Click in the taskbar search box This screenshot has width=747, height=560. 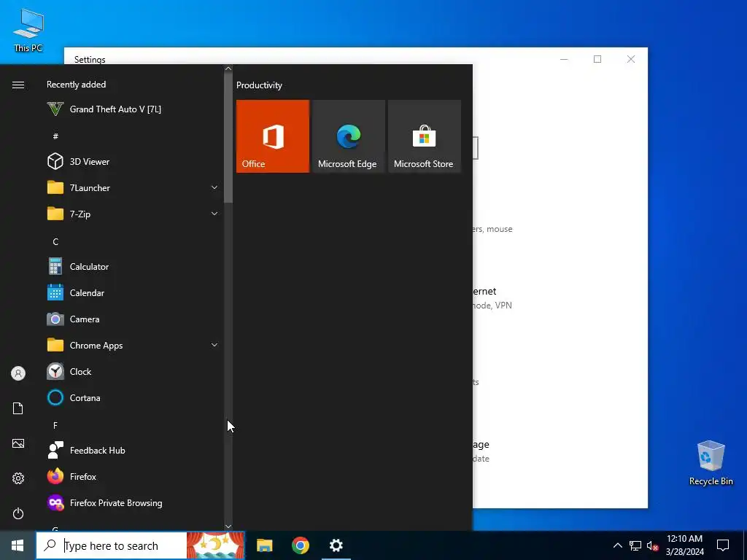tap(112, 545)
